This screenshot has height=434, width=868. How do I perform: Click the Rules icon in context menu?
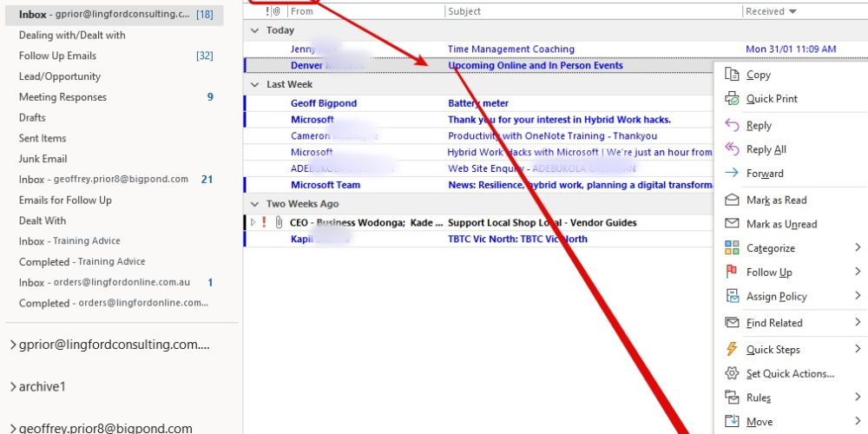(732, 398)
